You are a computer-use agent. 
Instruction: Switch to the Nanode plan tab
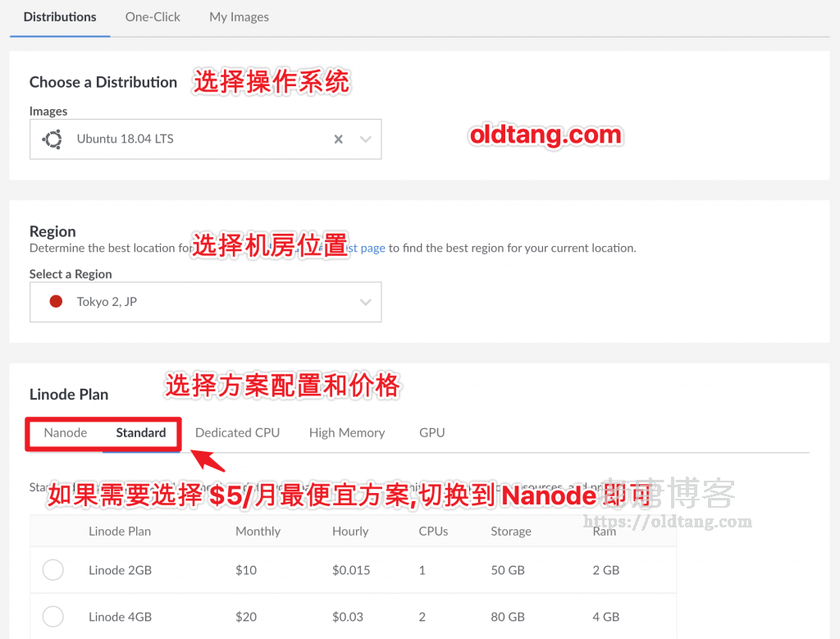pyautogui.click(x=66, y=433)
